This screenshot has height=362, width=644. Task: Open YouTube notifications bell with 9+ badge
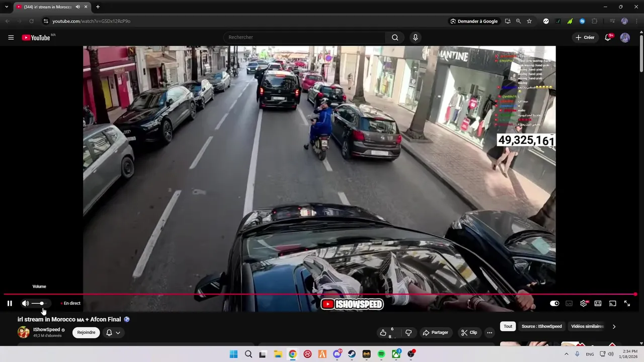pyautogui.click(x=608, y=37)
